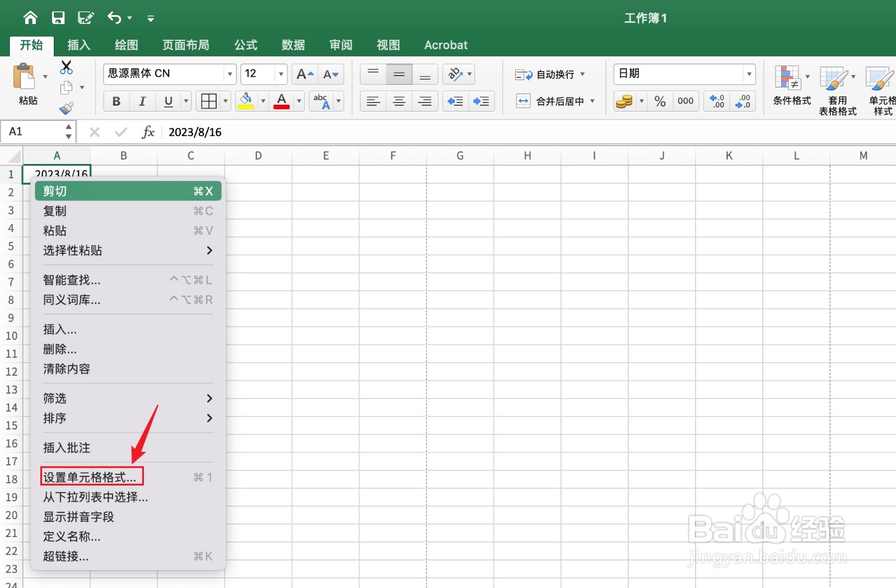
Task: Choose 清除内容 in context menu
Action: pos(128,368)
